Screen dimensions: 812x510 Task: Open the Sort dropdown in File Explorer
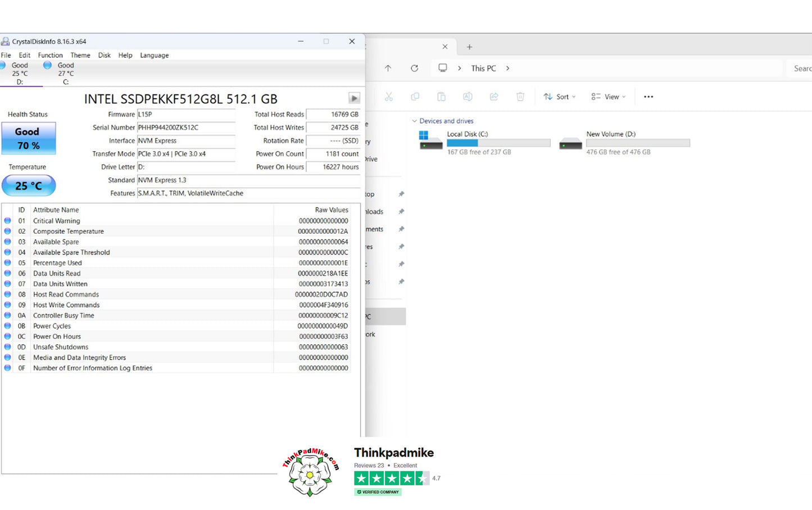coord(559,97)
